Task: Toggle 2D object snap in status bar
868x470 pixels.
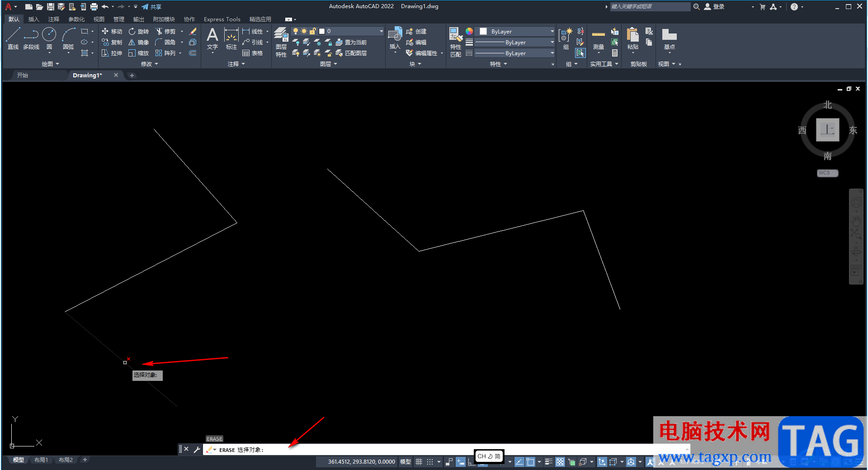Action: pyautogui.click(x=530, y=462)
